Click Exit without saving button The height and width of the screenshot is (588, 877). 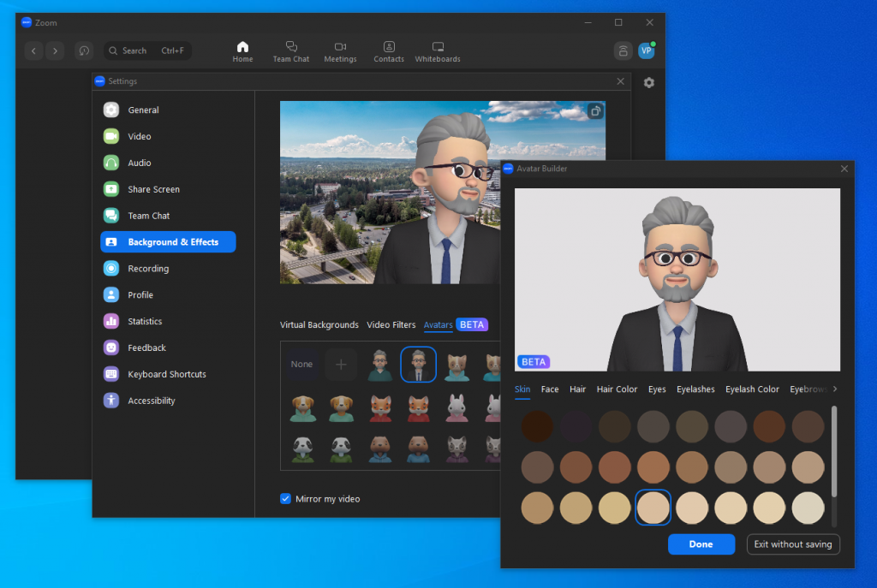792,544
